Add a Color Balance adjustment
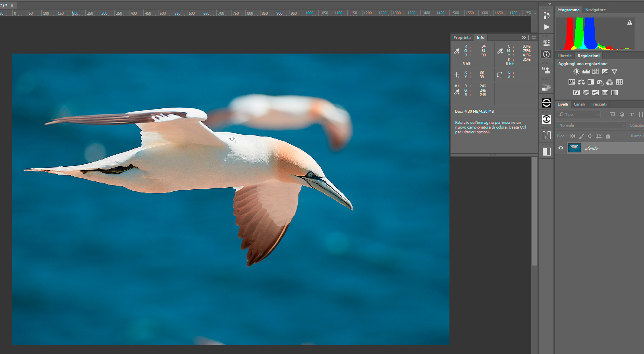 coord(581,82)
